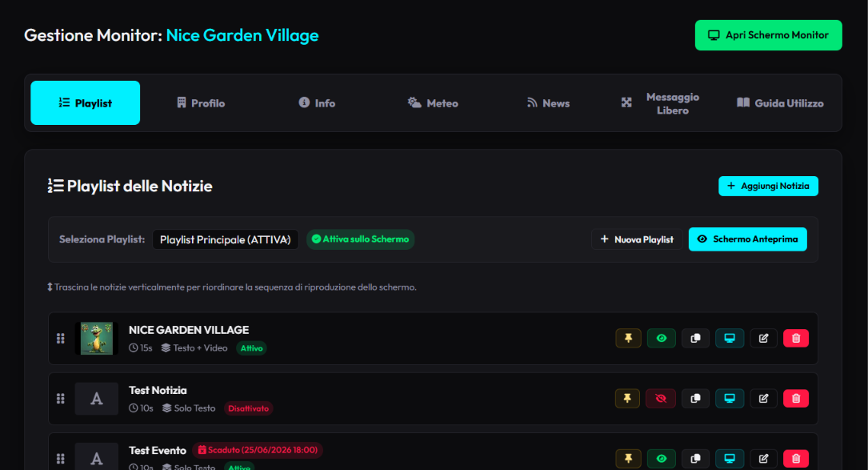Switch to the Info tab
Image resolution: width=868 pixels, height=470 pixels.
coord(317,103)
